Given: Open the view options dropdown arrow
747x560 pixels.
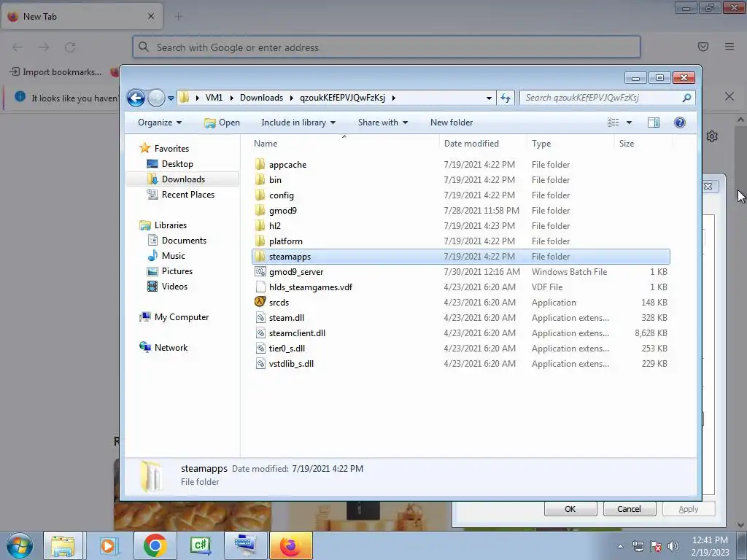Looking at the screenshot, I should (x=629, y=122).
